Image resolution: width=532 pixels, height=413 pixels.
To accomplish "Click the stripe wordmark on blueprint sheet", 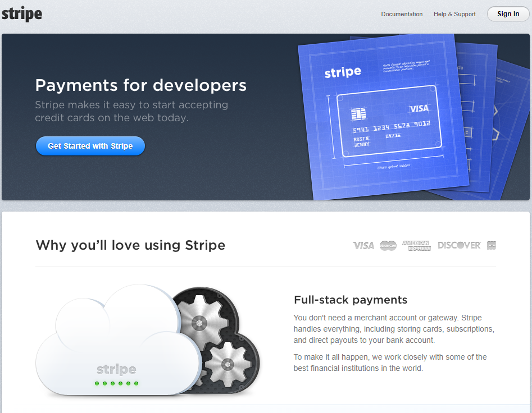I will pos(343,72).
